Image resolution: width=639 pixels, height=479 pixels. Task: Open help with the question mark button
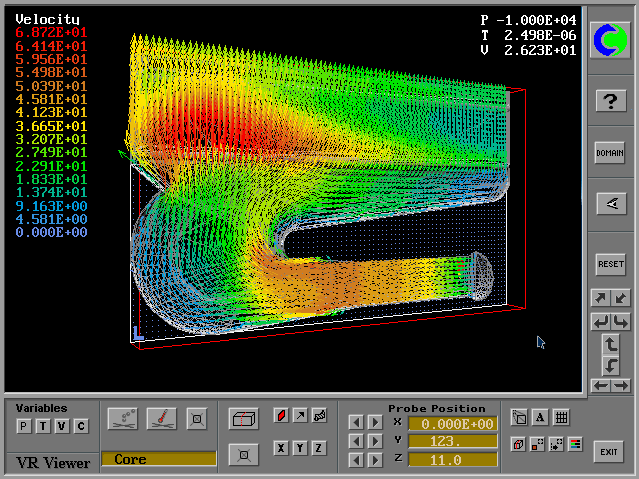click(610, 100)
